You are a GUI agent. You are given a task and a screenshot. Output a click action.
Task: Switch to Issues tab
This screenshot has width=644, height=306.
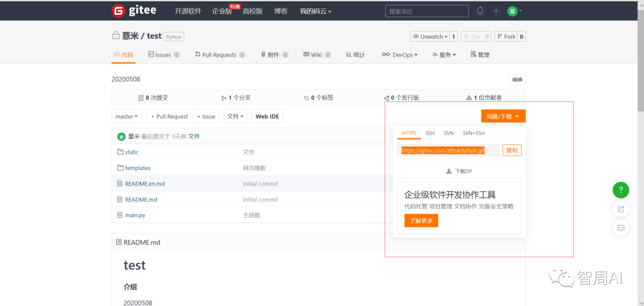(163, 55)
